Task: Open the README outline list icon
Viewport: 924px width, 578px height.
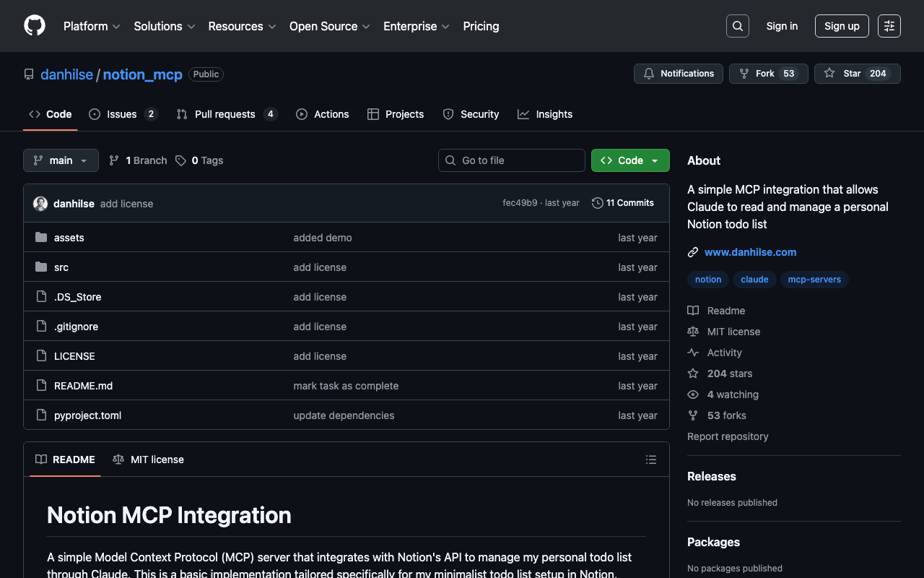Action: (x=650, y=460)
